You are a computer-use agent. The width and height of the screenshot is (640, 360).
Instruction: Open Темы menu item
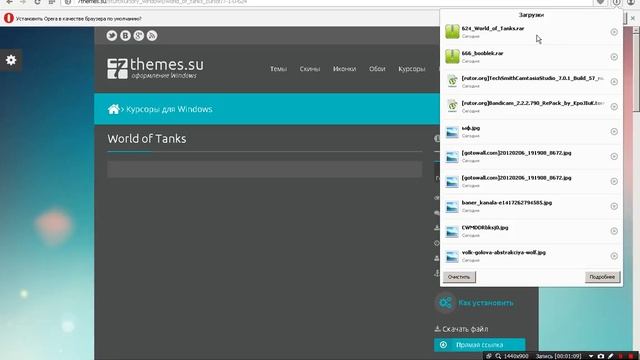pos(278,69)
